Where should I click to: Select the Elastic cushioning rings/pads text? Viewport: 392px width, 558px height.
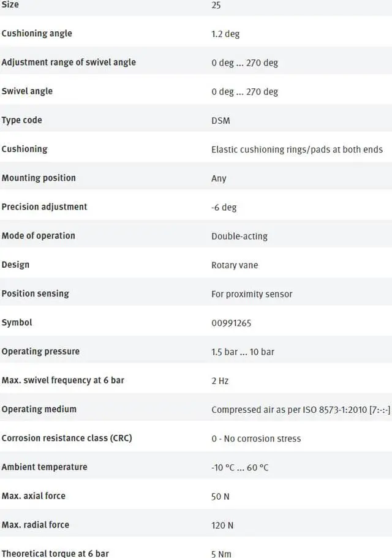[296, 149]
